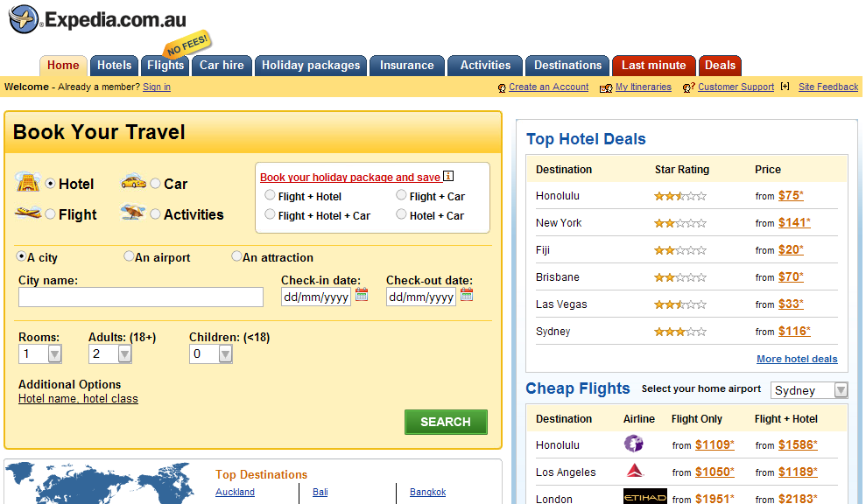Click the Bangkok destination link
The height and width of the screenshot is (504, 866).
427,492
